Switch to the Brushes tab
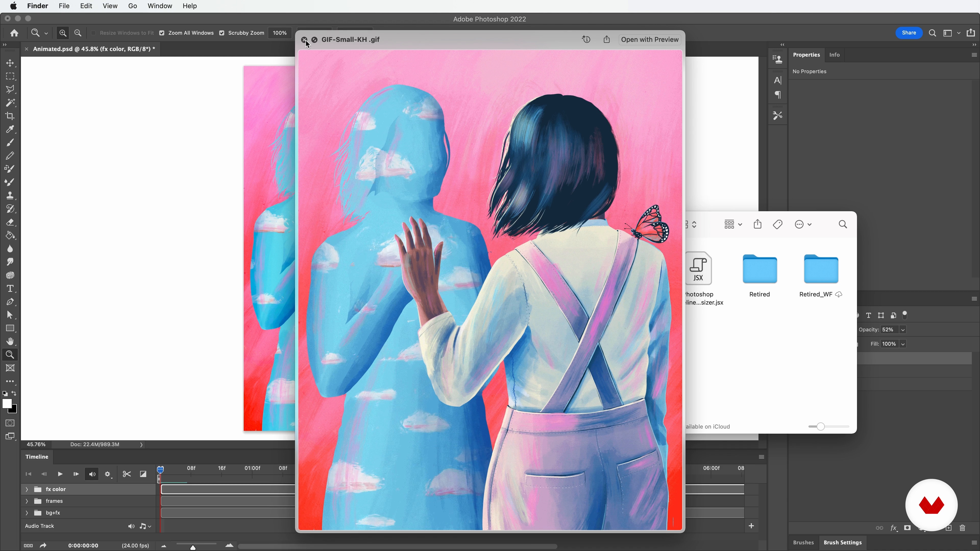980x551 pixels. point(803,543)
